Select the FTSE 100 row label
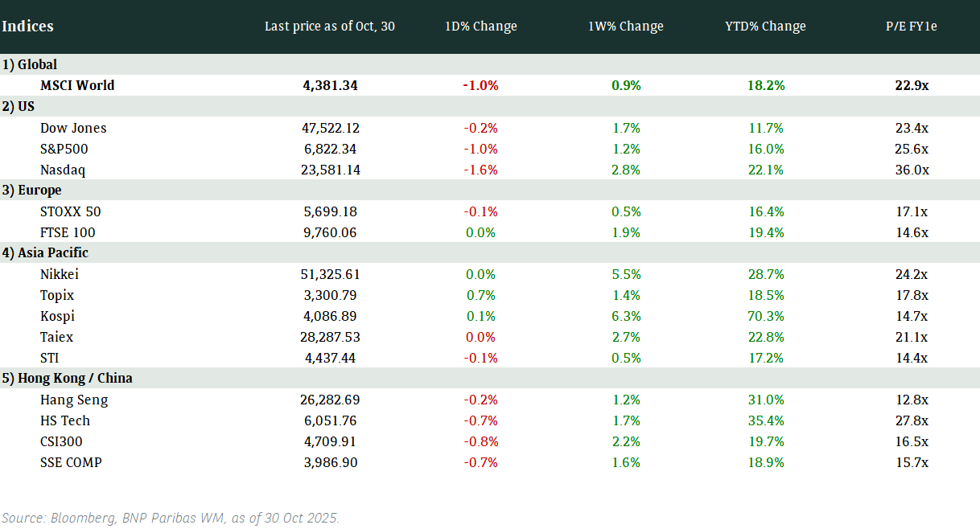 [x=68, y=232]
